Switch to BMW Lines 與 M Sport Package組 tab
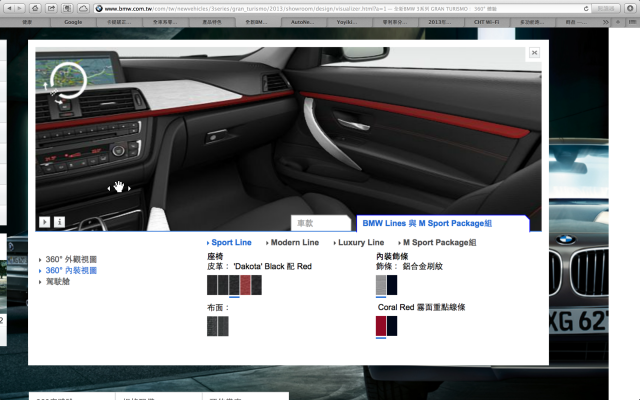 [x=443, y=223]
